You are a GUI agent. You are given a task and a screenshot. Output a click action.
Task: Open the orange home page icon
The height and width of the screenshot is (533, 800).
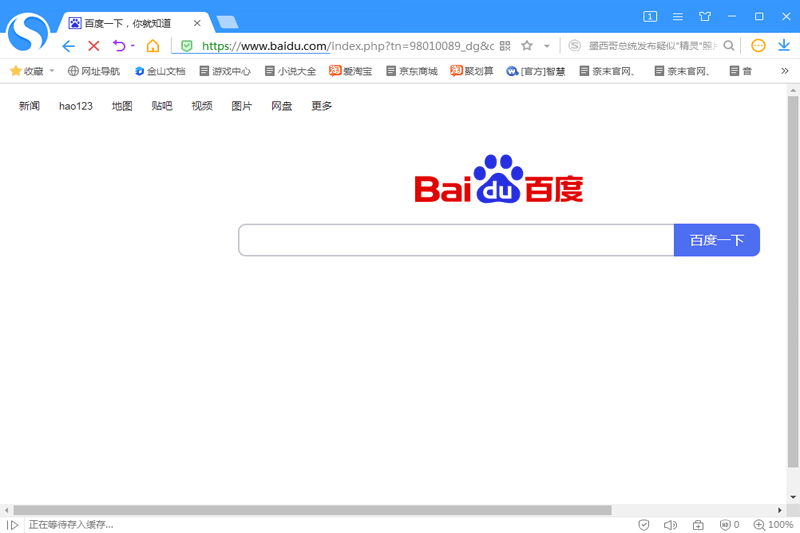(153, 46)
